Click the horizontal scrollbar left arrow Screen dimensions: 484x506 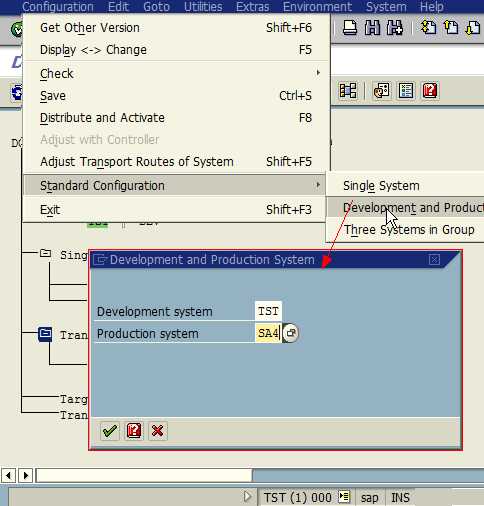click(x=8, y=475)
